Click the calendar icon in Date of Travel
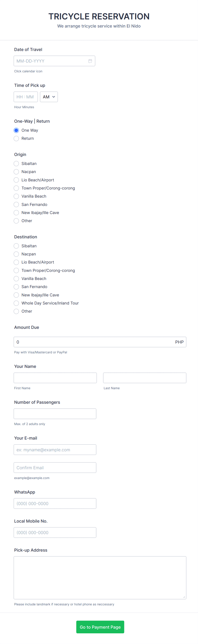 coord(90,61)
